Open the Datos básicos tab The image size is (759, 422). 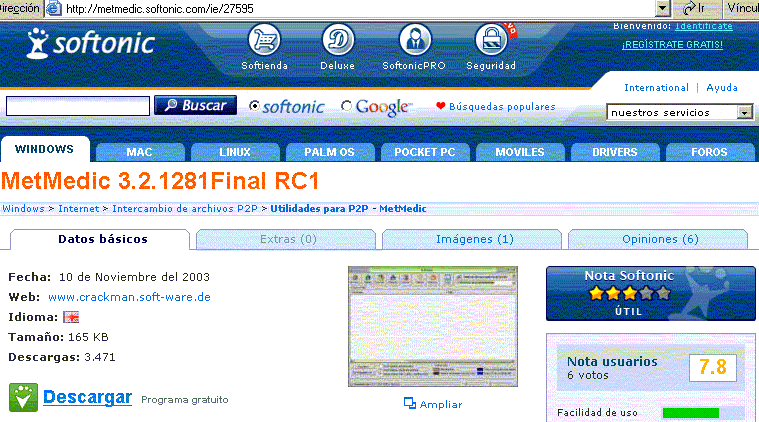click(x=102, y=239)
